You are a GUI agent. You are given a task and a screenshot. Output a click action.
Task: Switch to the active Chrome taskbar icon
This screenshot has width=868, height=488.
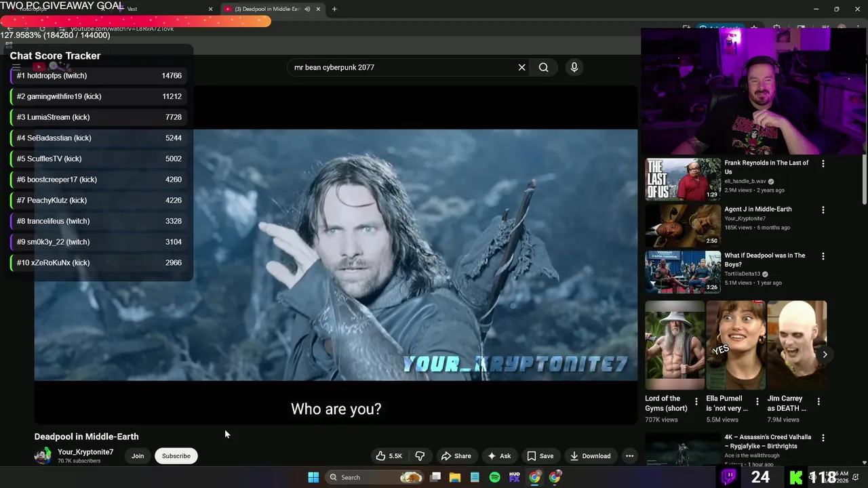535,477
